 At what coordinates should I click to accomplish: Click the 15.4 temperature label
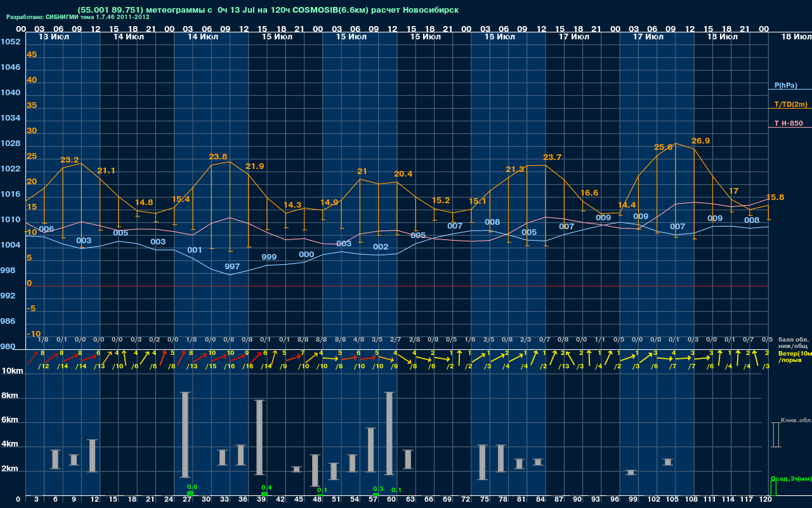click(x=181, y=199)
